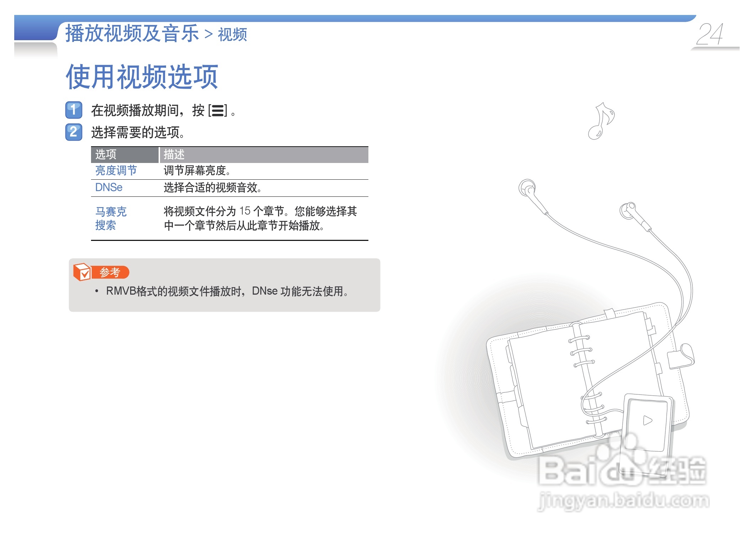Click the DNSe option text
The width and height of the screenshot is (756, 543).
(109, 188)
